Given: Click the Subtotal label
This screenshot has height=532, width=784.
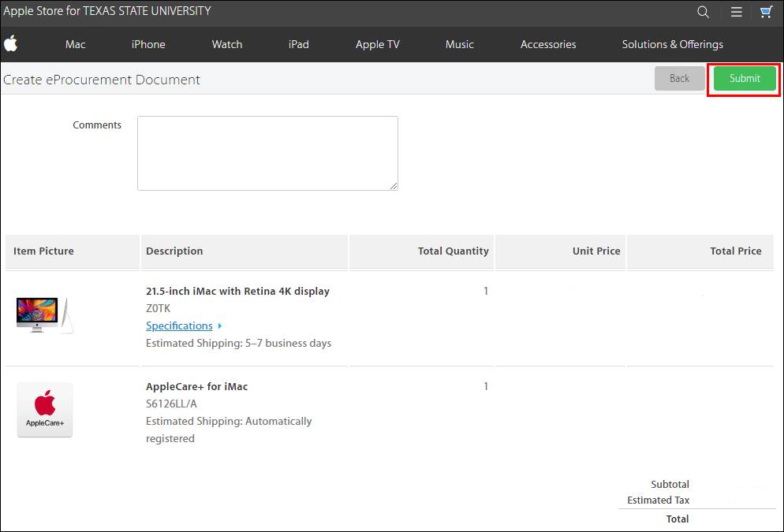Looking at the screenshot, I should [x=670, y=485].
